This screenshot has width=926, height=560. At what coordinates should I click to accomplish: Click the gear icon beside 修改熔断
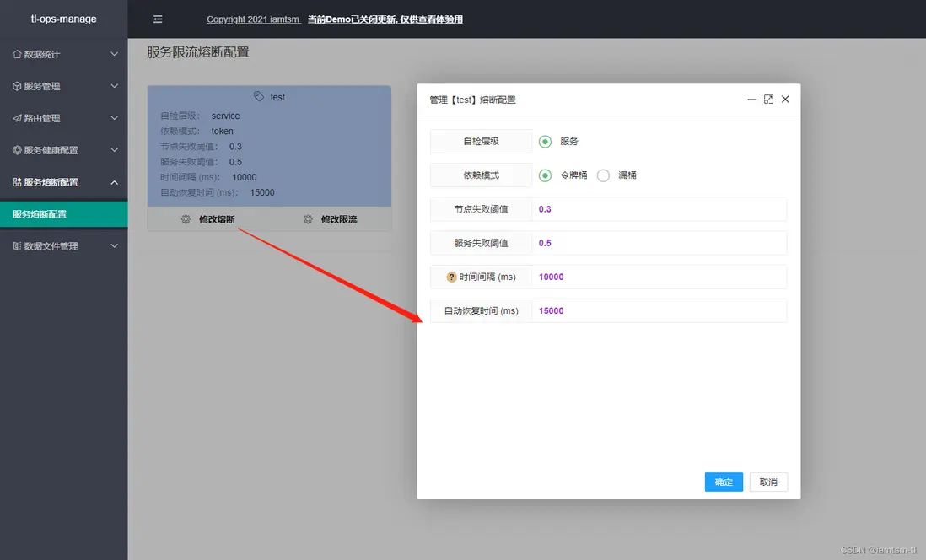click(186, 219)
